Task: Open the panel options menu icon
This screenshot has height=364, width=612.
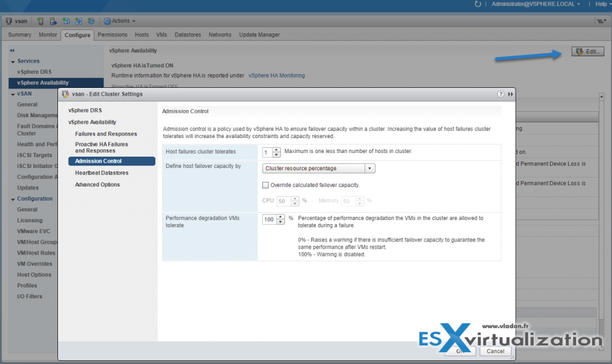Action: tap(601, 21)
